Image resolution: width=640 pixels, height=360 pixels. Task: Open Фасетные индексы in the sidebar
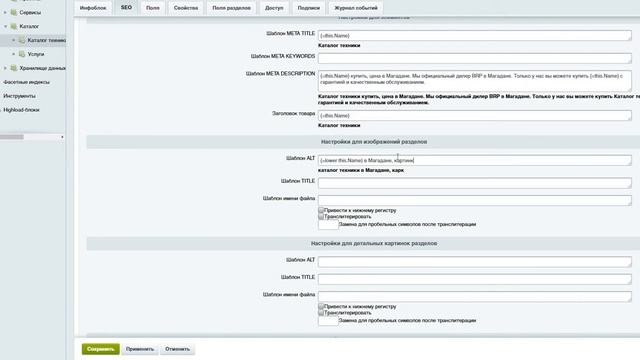27,82
